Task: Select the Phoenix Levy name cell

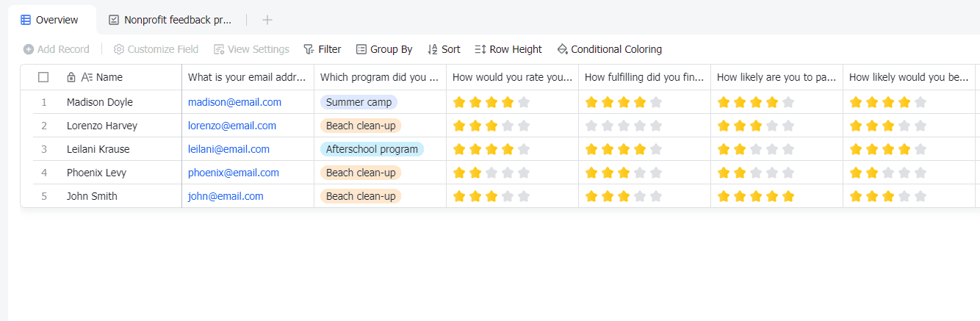Action: [96, 173]
